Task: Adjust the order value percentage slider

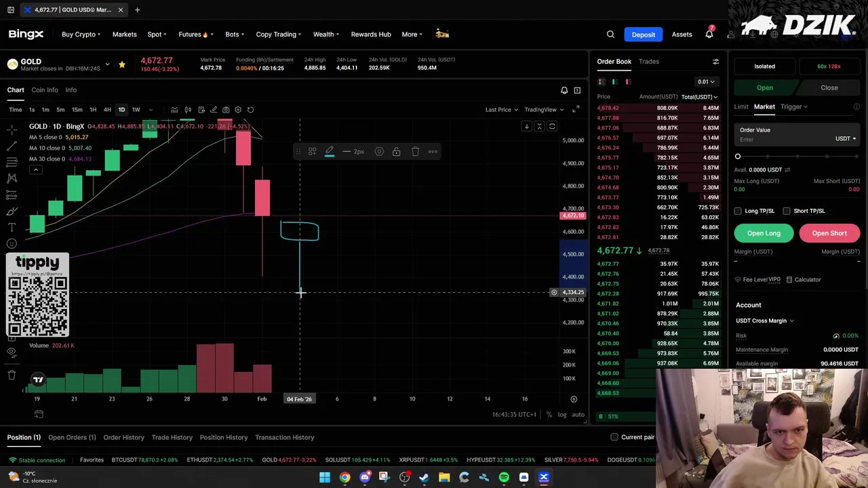Action: [x=797, y=157]
